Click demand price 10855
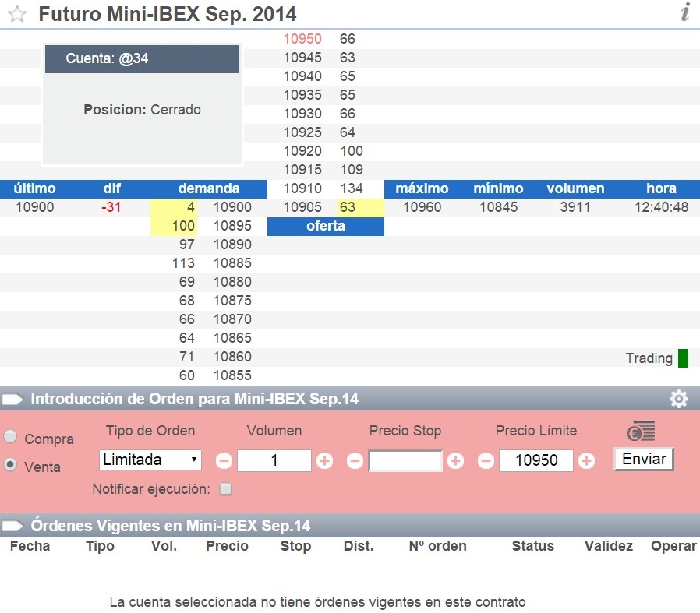This screenshot has height=613, width=700. point(232,376)
